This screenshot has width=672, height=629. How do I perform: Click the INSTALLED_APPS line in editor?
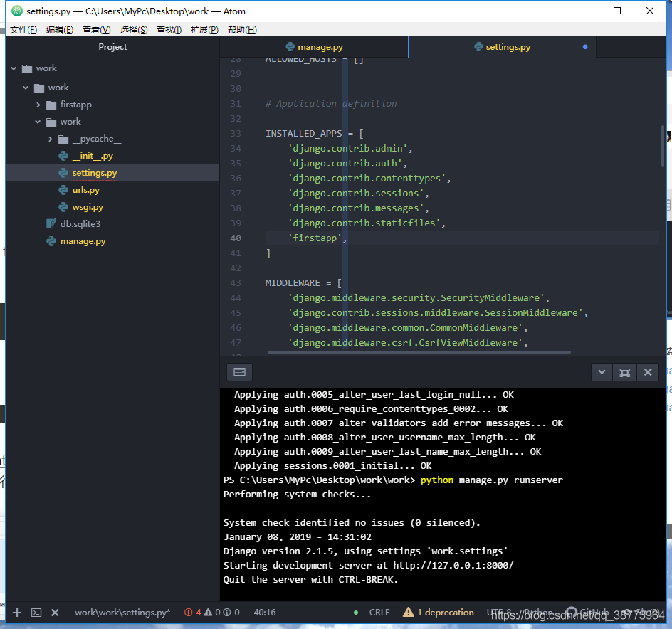(314, 134)
